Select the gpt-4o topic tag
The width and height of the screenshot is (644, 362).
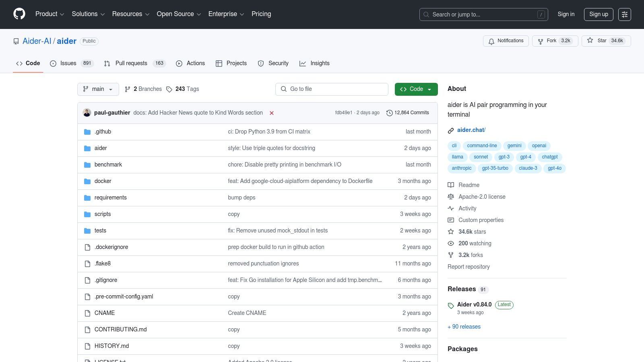[x=555, y=168]
